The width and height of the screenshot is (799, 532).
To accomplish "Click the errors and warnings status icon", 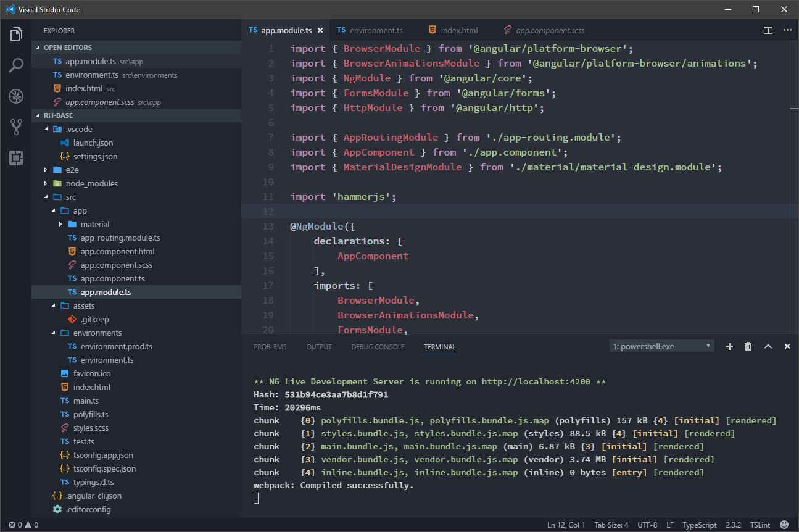I will pos(23,525).
